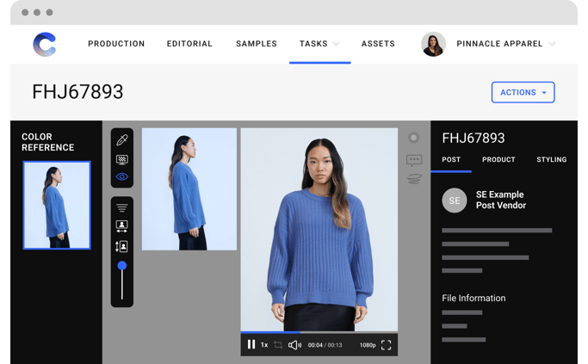This screenshot has width=588, height=364.
Task: Click the SE vendor avatar circle
Action: (x=455, y=201)
